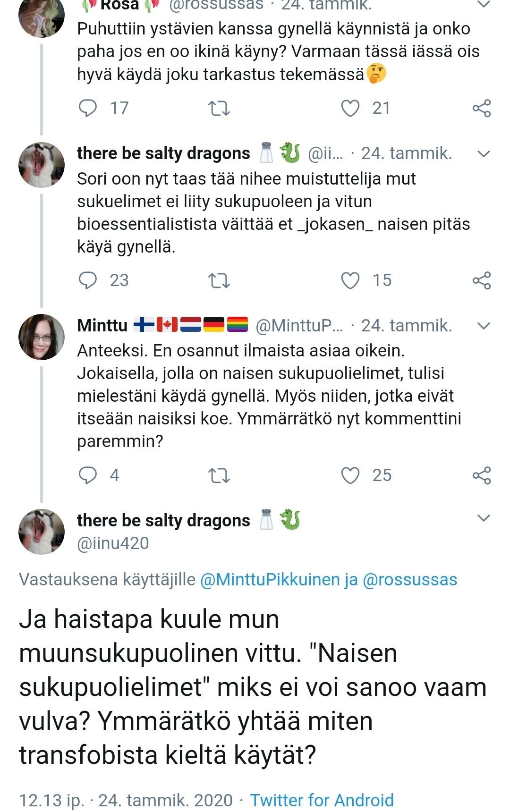Open the @MinttuPikkuinen mention link
The height and width of the screenshot is (812, 510).
point(270,580)
